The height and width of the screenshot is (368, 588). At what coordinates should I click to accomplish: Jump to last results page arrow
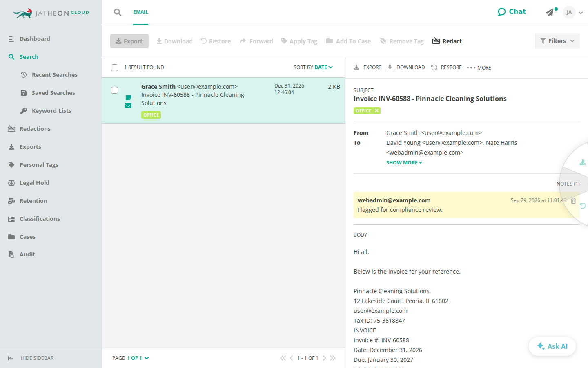coord(333,358)
